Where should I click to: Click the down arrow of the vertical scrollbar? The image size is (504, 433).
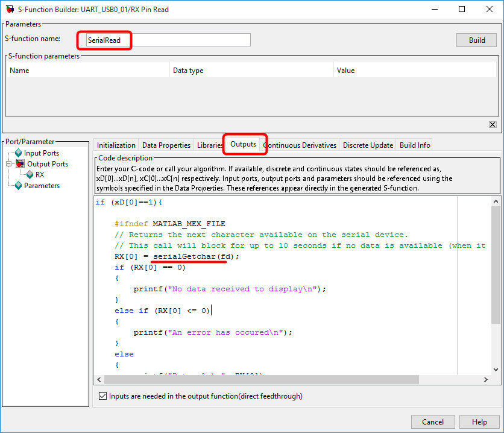click(x=496, y=369)
